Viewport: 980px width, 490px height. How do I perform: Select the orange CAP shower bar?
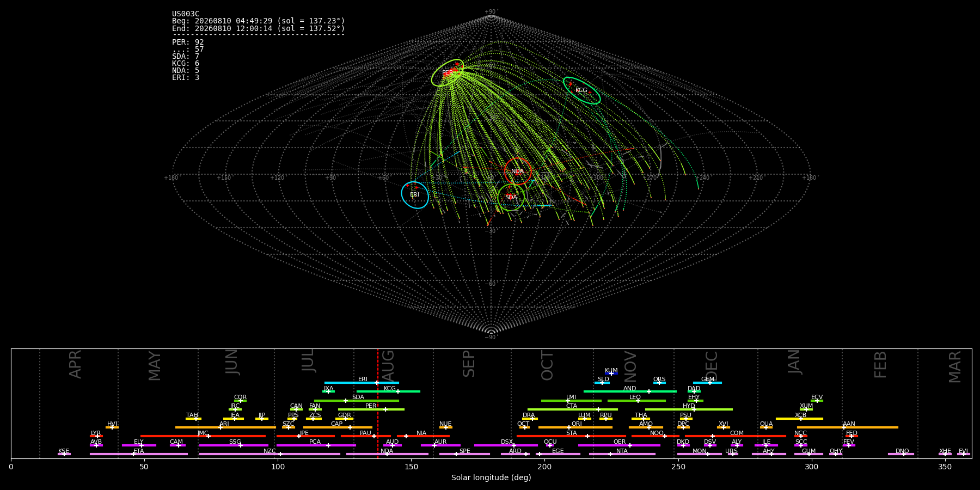click(x=338, y=427)
